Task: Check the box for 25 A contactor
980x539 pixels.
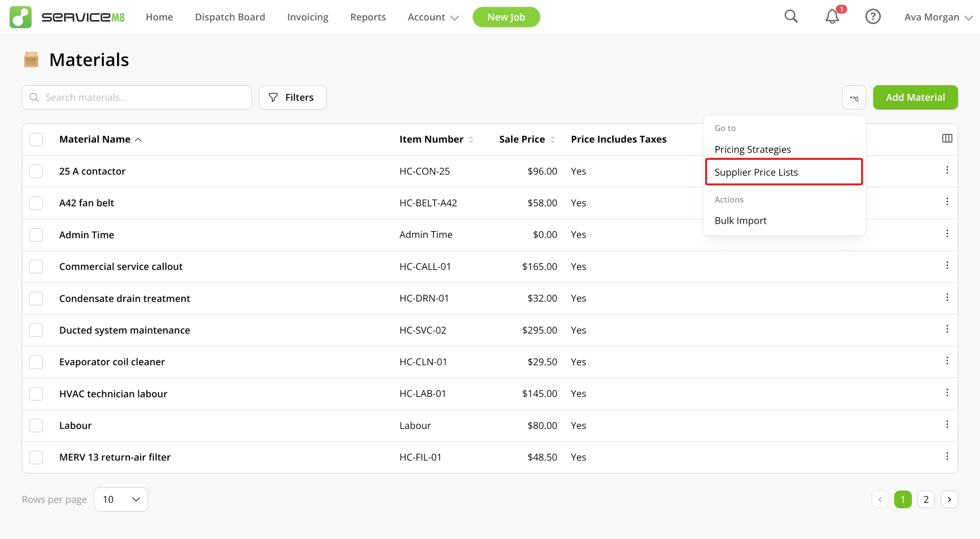Action: pos(36,171)
